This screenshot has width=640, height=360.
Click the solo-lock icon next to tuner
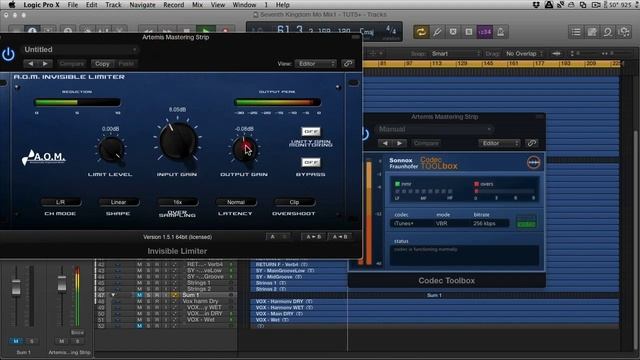[x=469, y=32]
